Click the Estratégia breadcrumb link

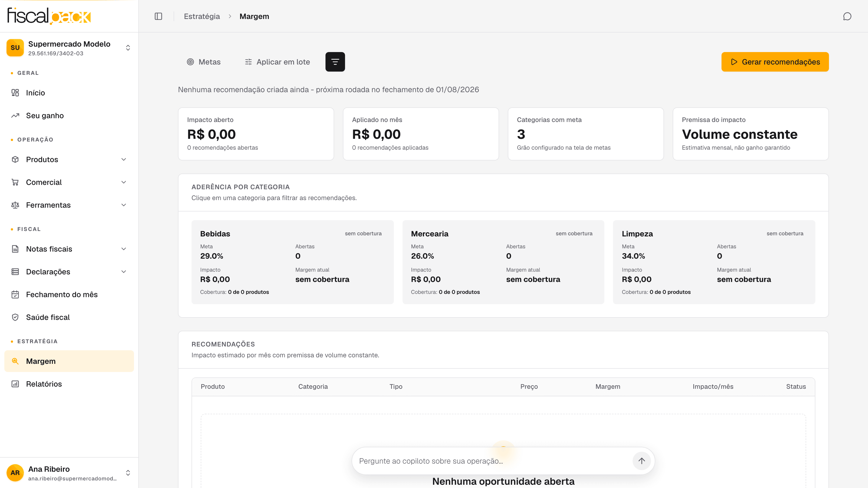tap(202, 16)
